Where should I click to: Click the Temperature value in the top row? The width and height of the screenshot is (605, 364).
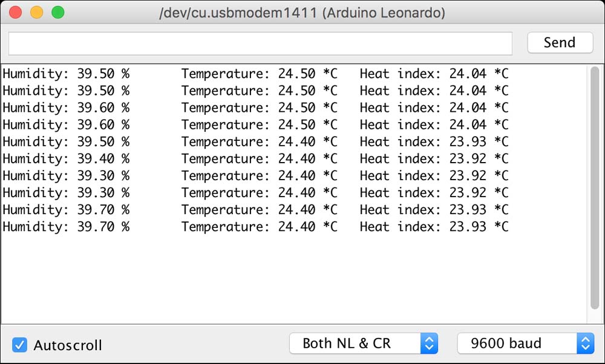click(296, 74)
